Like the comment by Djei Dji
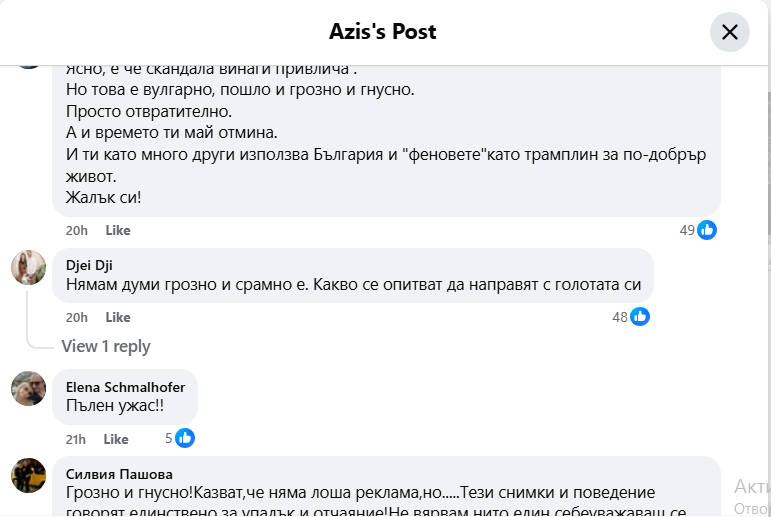This screenshot has height=517, width=771. click(x=118, y=317)
